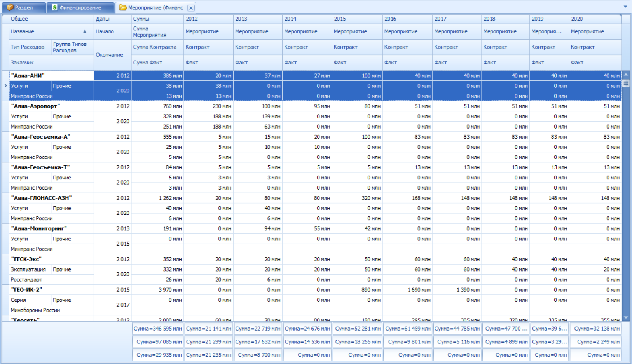632x364 pixels.
Task: Click the Минобороны России customer cell
Action: pos(51,310)
